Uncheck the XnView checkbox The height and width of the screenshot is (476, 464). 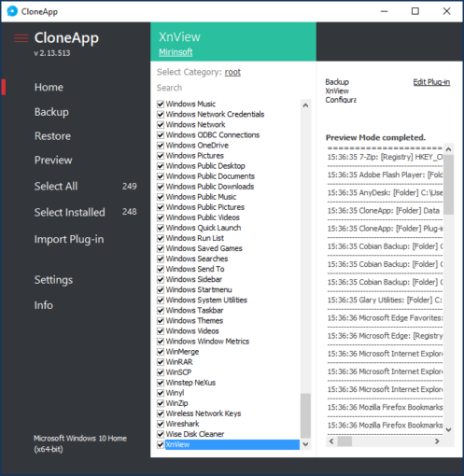click(x=161, y=444)
